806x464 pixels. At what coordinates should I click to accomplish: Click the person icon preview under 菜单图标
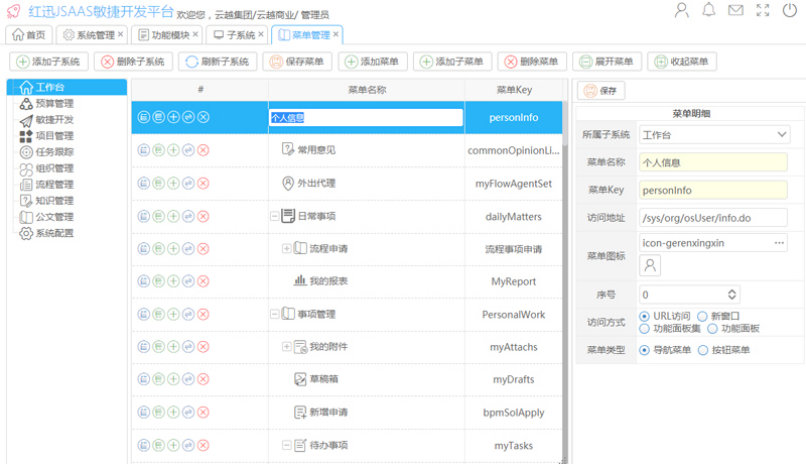[650, 266]
